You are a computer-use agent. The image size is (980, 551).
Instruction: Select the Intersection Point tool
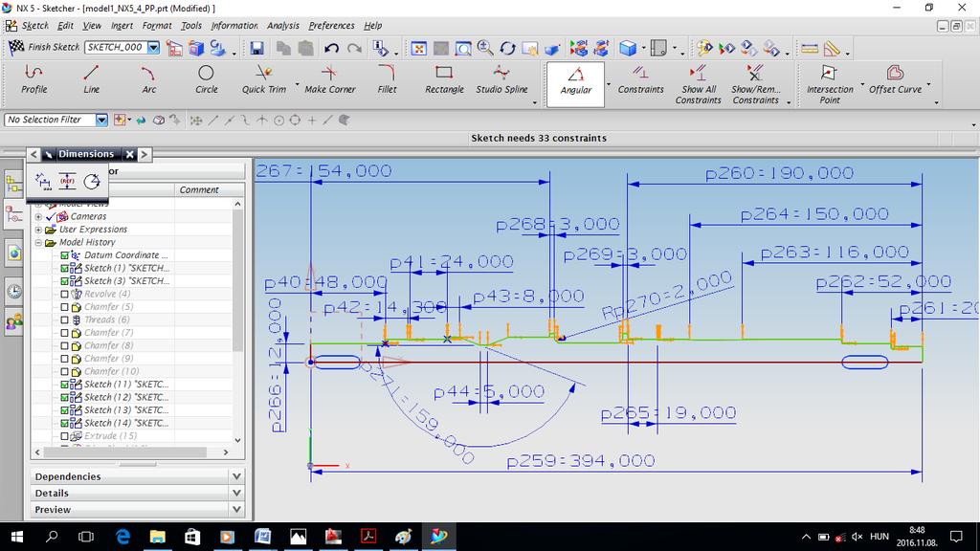pos(830,84)
